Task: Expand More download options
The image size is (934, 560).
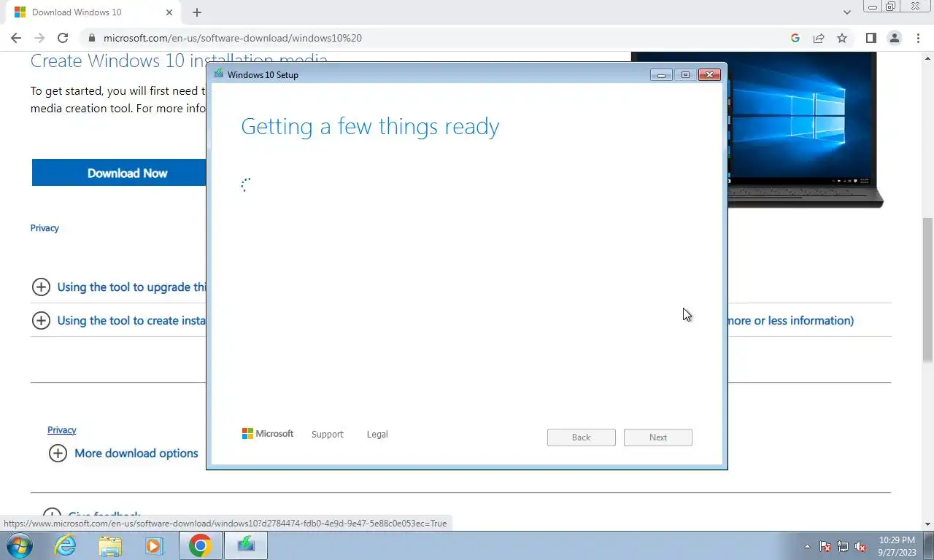Action: coord(123,454)
